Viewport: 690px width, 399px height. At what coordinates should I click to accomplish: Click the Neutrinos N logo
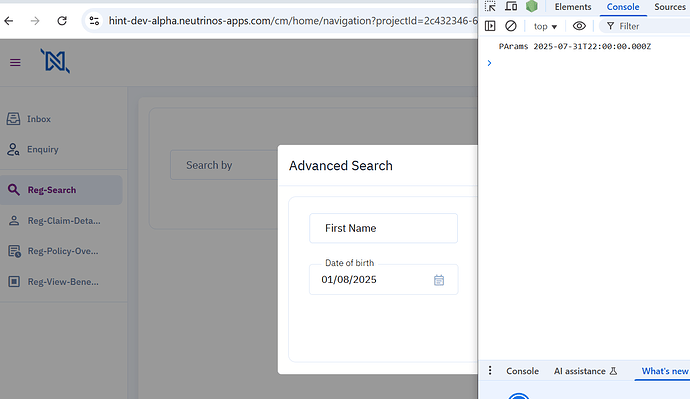click(55, 61)
